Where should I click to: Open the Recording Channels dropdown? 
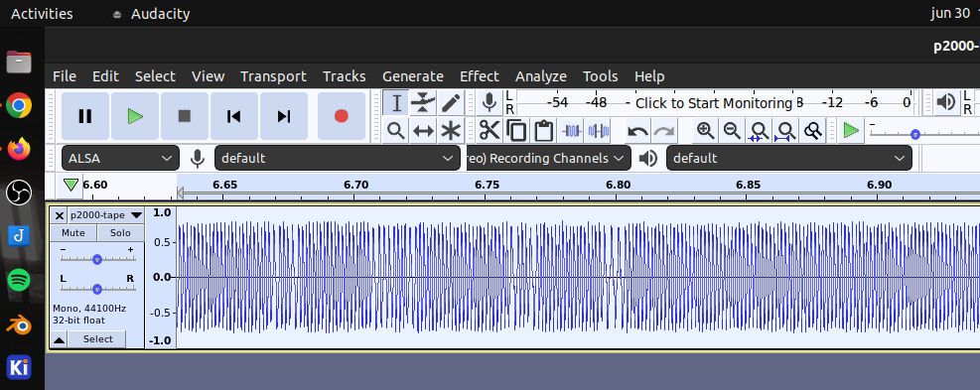(548, 158)
